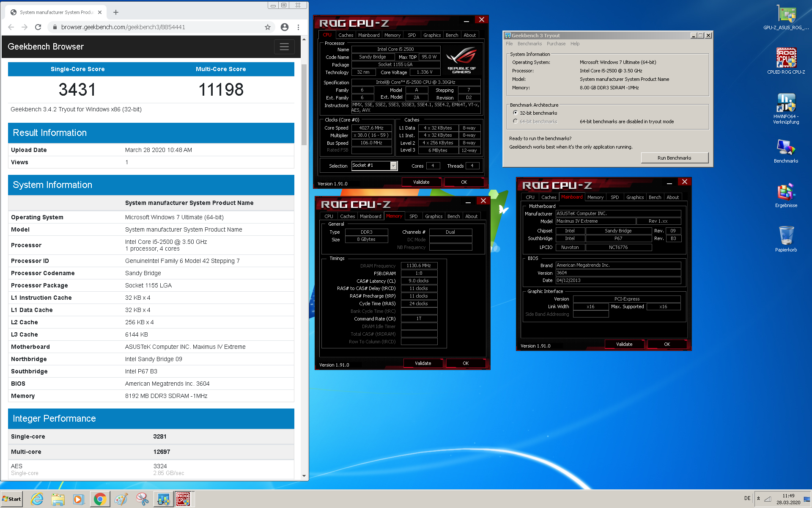Image resolution: width=812 pixels, height=508 pixels.
Task: Open Socket #1 selection dropdown
Action: tap(394, 166)
